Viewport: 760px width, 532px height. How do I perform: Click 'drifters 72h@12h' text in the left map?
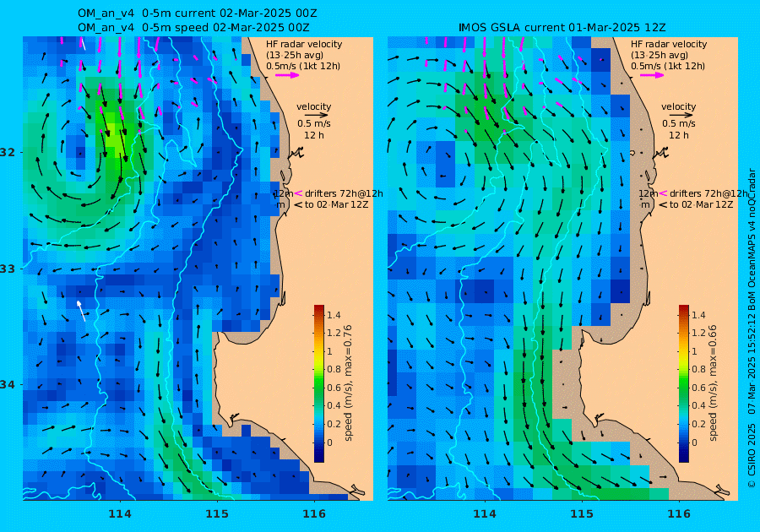point(344,193)
